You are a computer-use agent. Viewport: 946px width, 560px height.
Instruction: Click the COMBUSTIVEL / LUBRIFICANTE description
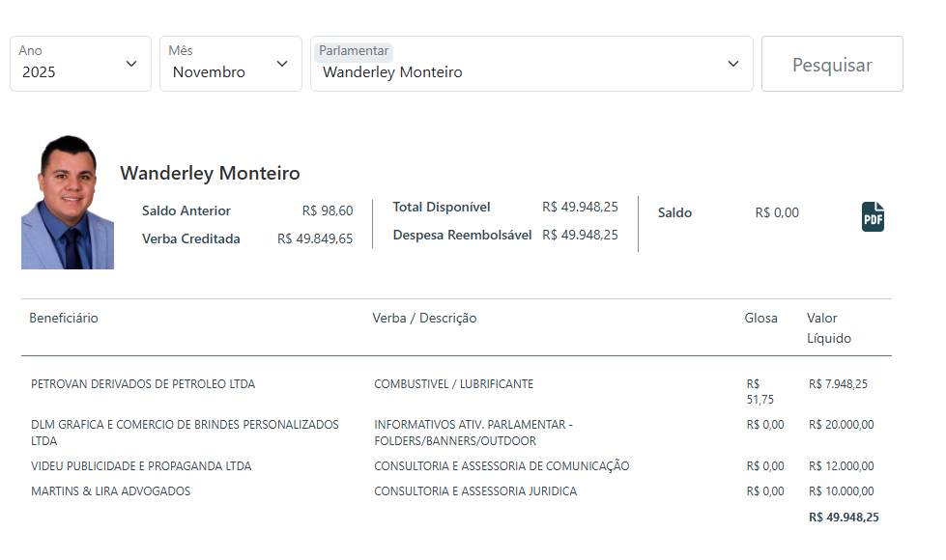tap(453, 384)
